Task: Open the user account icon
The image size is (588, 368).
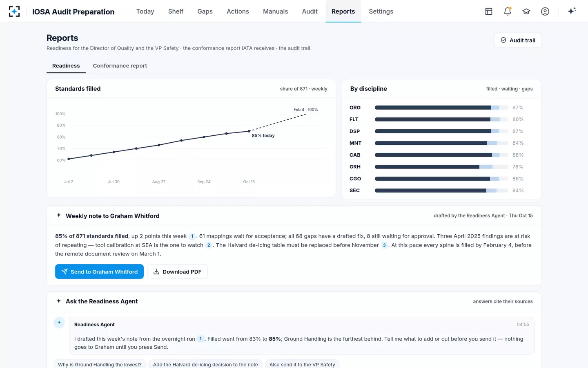Action: coord(545,11)
